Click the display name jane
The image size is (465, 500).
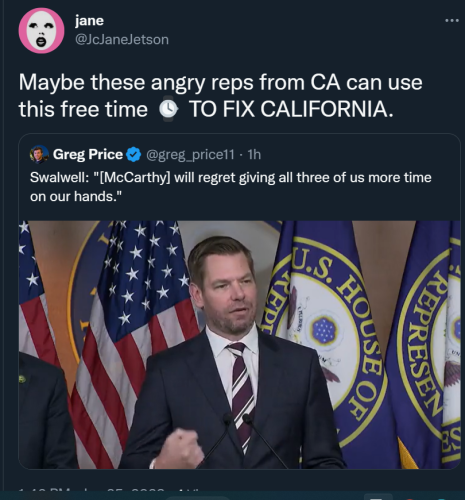pos(89,21)
